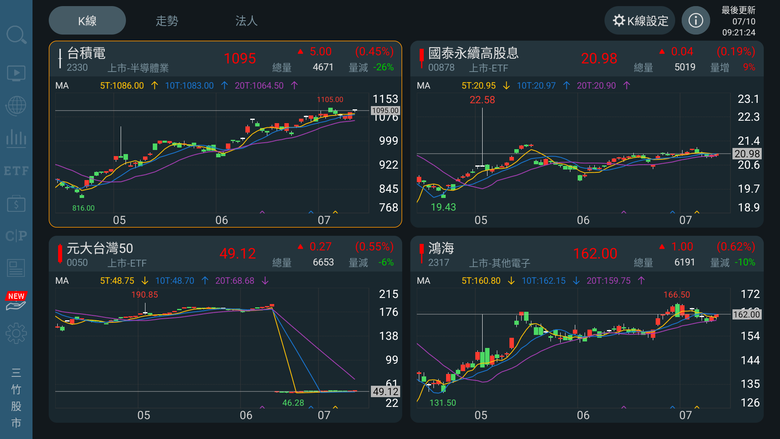
Task: Click the 元大台灣50 high marker 190.85
Action: click(x=144, y=294)
